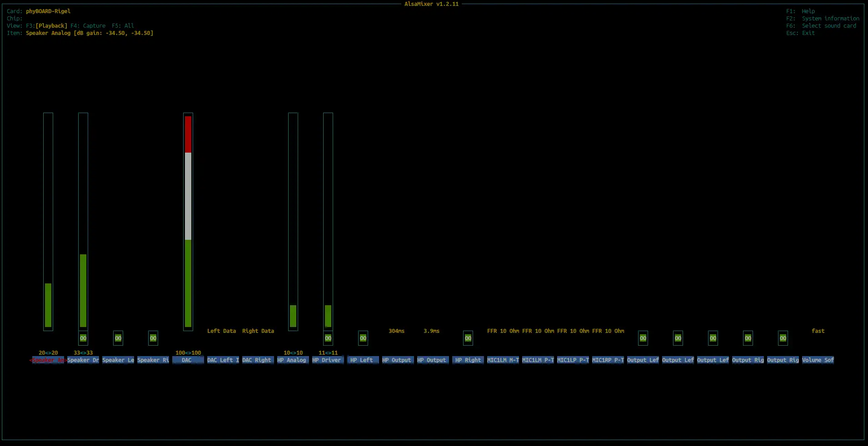868x446 pixels.
Task: Change the fast Volume Soft setting
Action: click(x=818, y=331)
